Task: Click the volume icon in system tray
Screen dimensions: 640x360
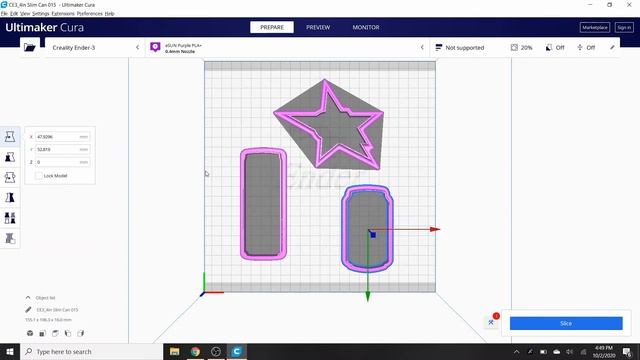Action: [569, 351]
